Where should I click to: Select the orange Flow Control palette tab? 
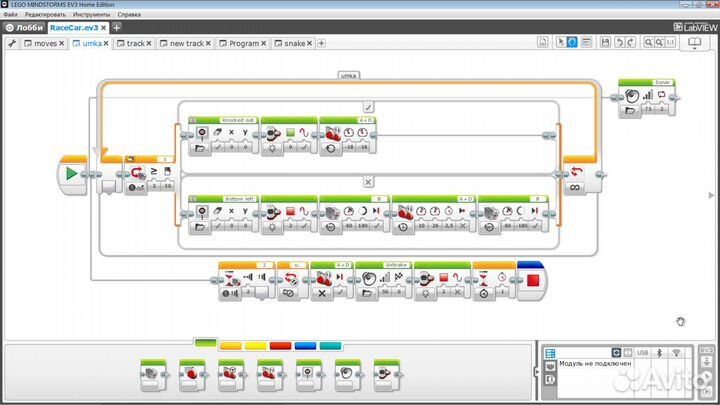[x=231, y=346]
